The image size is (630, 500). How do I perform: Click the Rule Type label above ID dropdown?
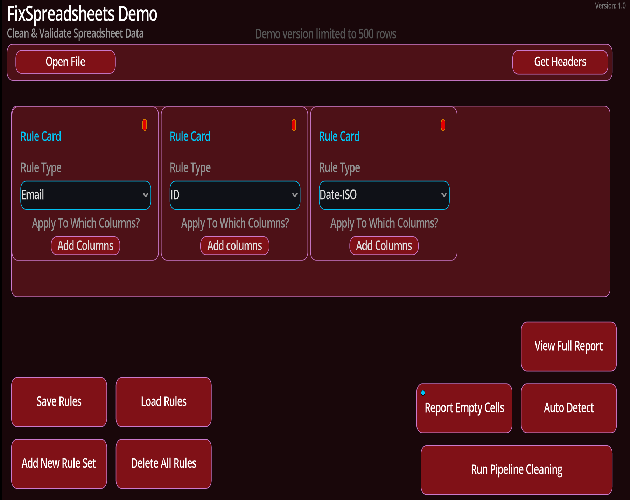pos(190,168)
